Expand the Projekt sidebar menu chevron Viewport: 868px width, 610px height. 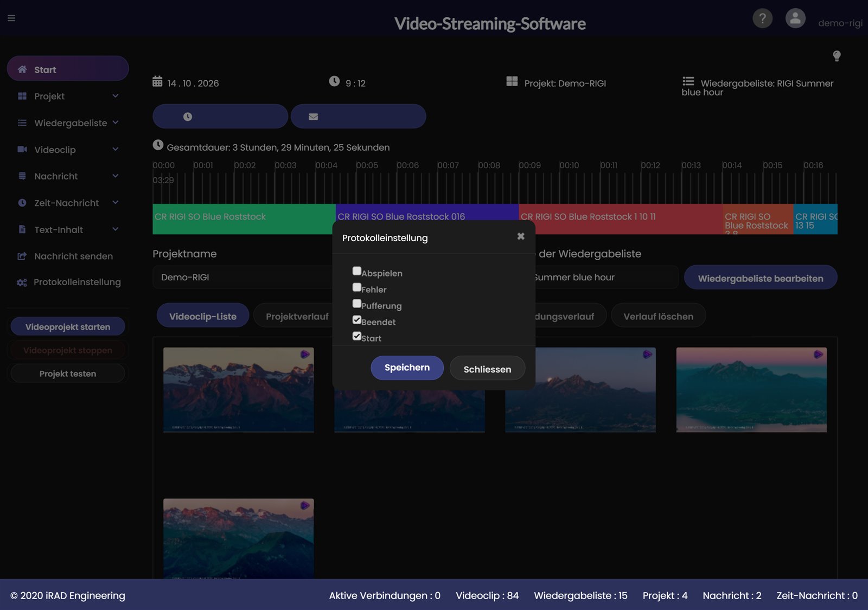click(x=116, y=96)
